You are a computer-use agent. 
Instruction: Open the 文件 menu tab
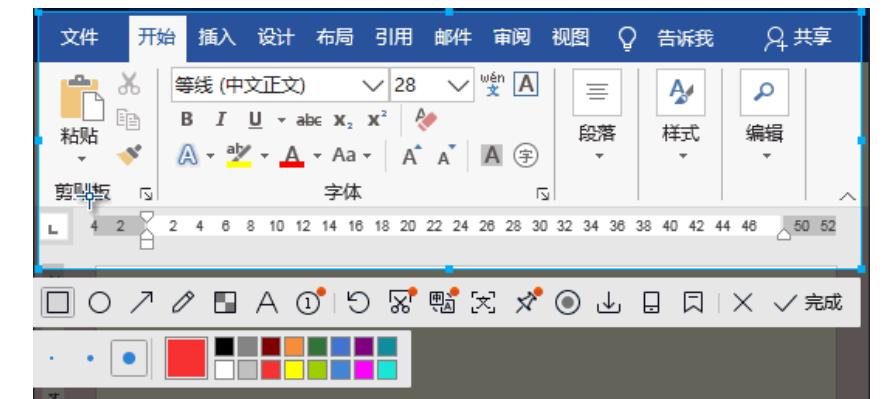tap(79, 38)
